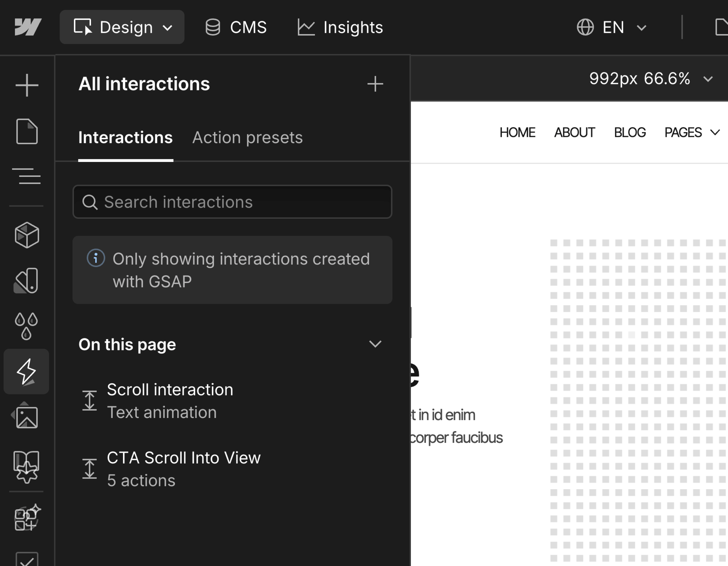Open the style swatches panel
This screenshot has width=728, height=566.
pyautogui.click(x=27, y=281)
